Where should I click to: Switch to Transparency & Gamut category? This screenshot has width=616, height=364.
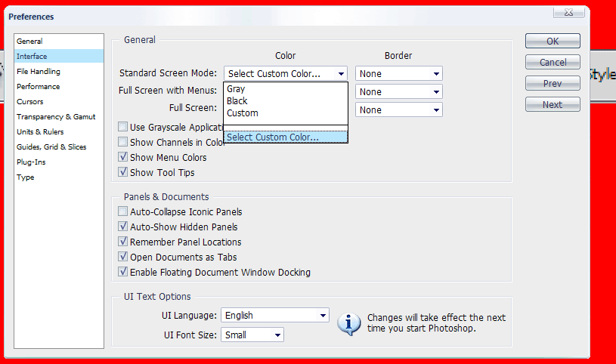pos(55,117)
